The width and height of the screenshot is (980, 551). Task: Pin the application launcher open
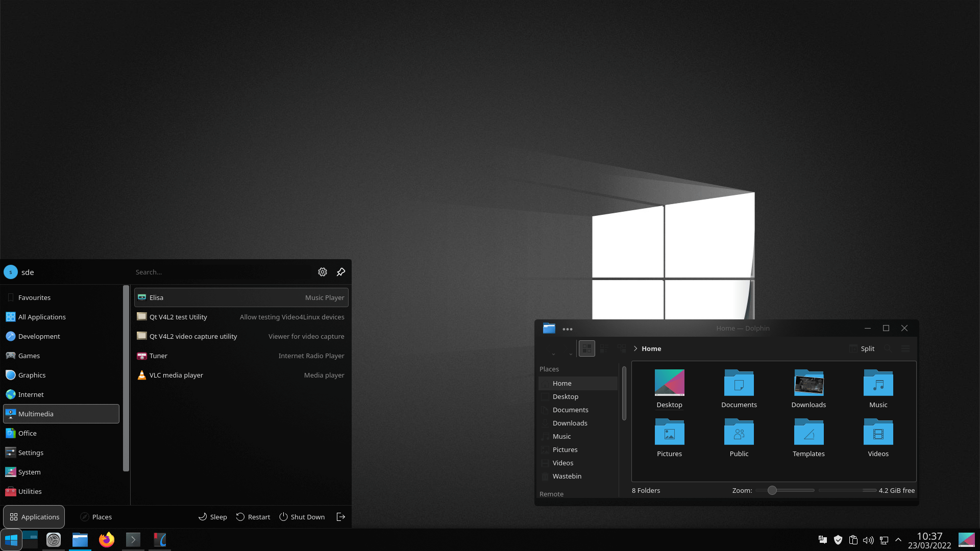(341, 272)
